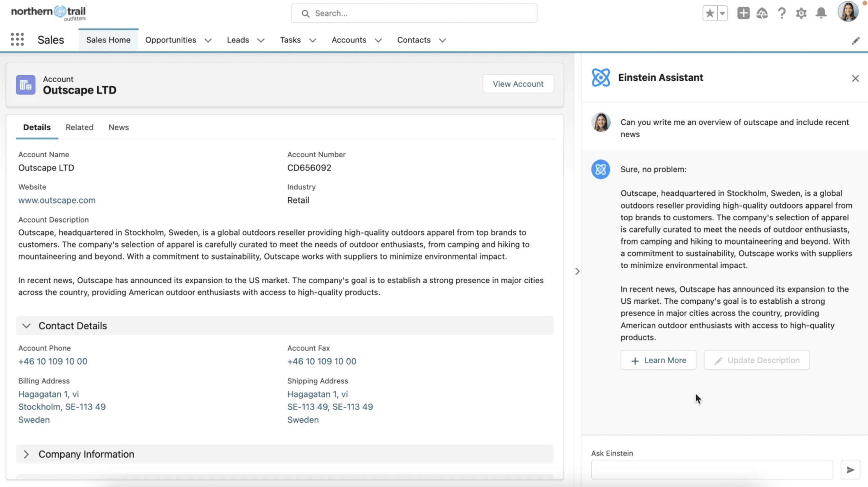Click the Account Fax number link
Viewport: 868px width, 487px height.
point(321,361)
